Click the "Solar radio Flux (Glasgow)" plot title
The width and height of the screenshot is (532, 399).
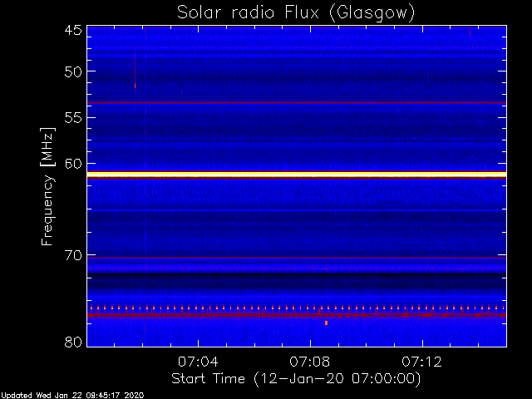coord(296,13)
